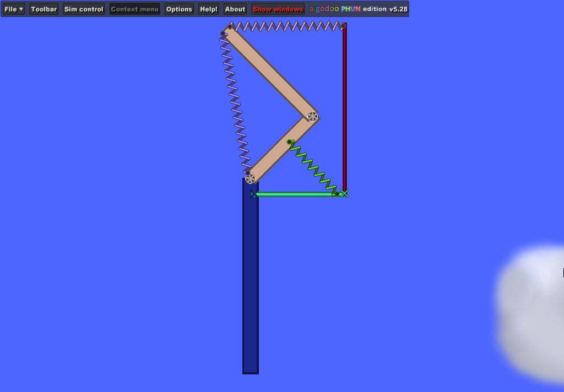This screenshot has height=392, width=564.
Task: Select the hinge at the blue pillar top
Action: click(251, 178)
